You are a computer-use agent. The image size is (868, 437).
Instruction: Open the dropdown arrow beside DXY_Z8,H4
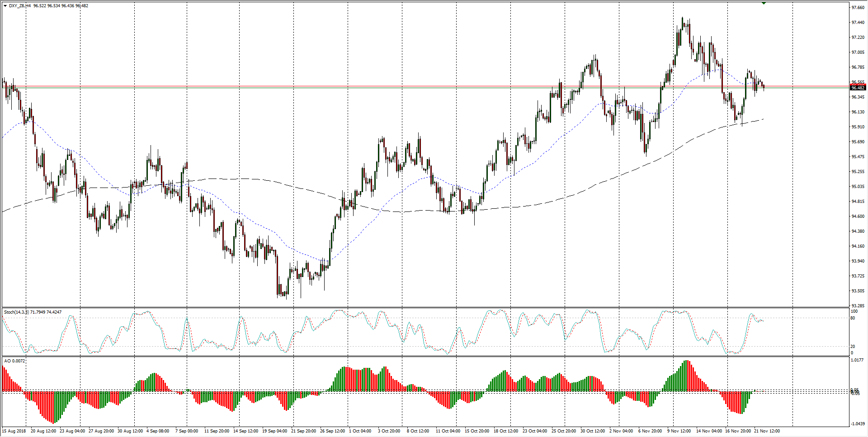coord(5,6)
